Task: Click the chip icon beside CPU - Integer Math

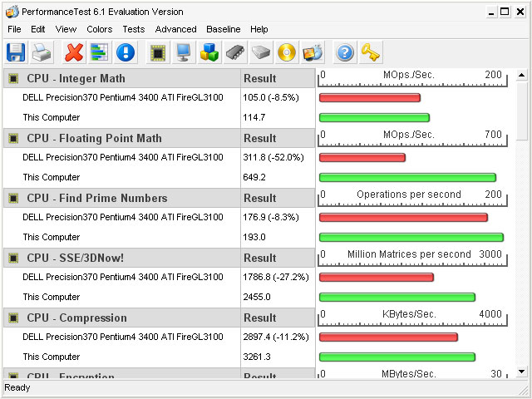Action: (13, 78)
